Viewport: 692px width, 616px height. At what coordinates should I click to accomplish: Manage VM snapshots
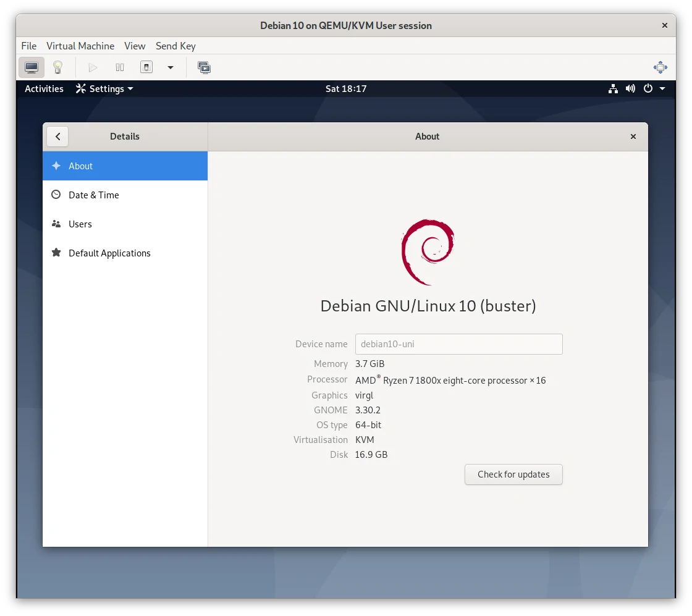tap(204, 67)
